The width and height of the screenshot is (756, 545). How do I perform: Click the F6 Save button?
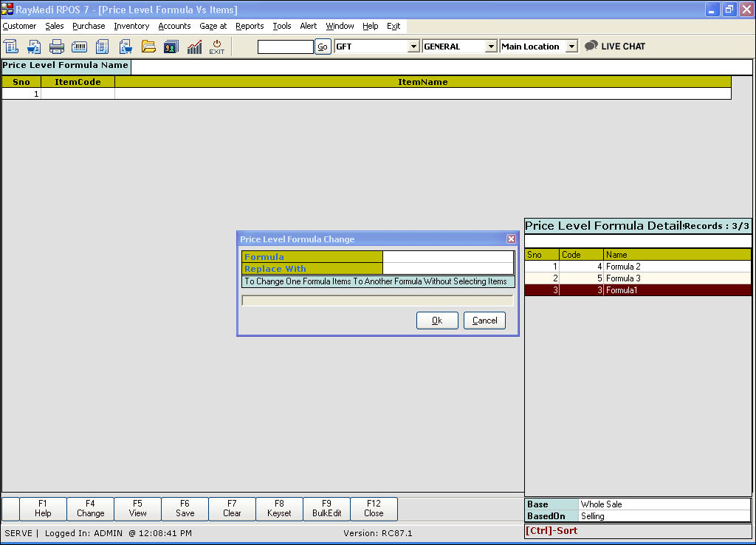click(x=185, y=509)
